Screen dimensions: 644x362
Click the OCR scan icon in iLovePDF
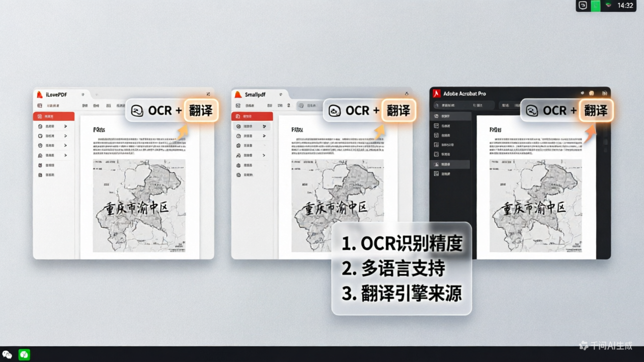[137, 111]
